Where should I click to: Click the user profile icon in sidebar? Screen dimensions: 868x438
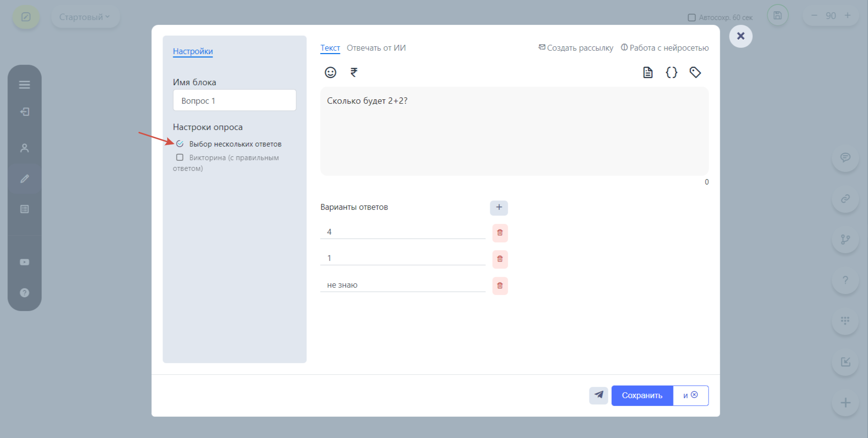(x=24, y=148)
